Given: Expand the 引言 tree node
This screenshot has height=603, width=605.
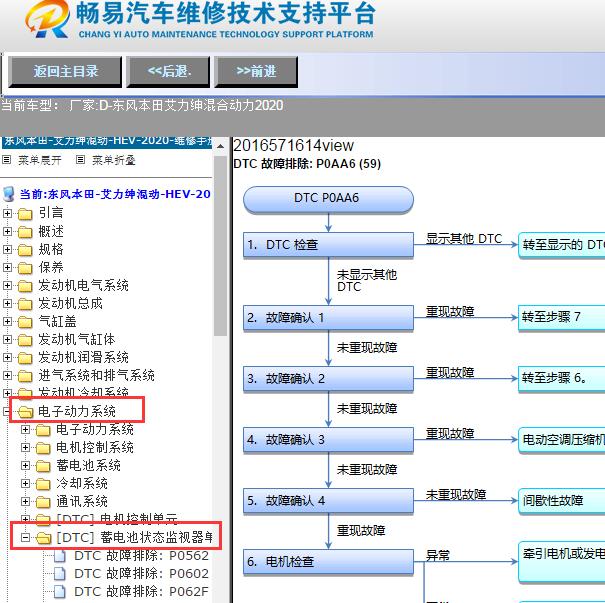Looking at the screenshot, I should click(7, 213).
